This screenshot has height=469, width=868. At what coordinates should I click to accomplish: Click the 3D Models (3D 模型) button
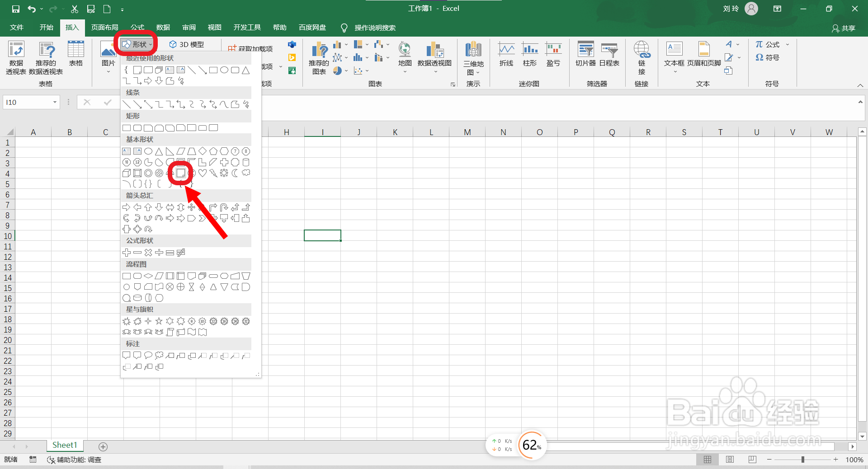tap(187, 44)
